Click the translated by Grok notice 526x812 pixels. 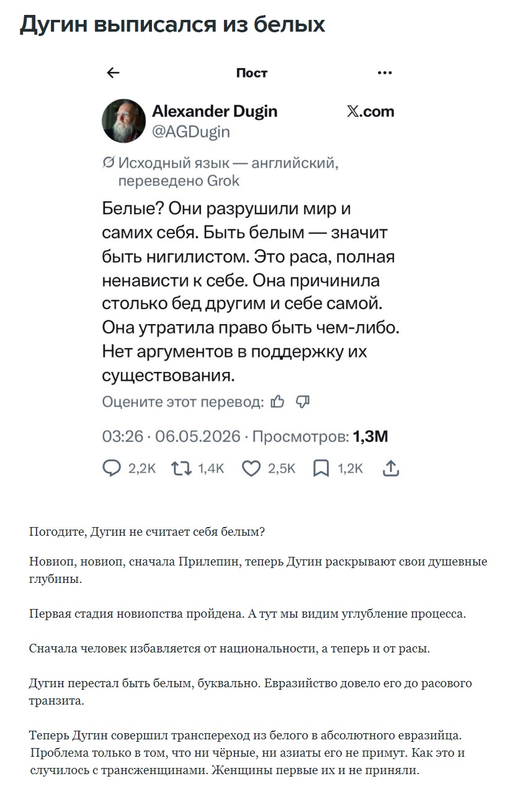point(220,172)
